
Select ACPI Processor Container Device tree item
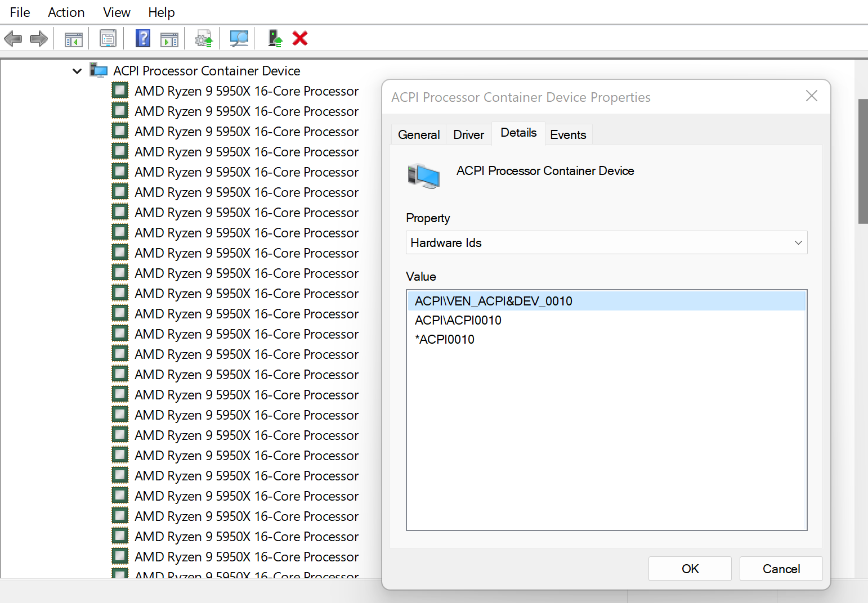[x=207, y=71]
